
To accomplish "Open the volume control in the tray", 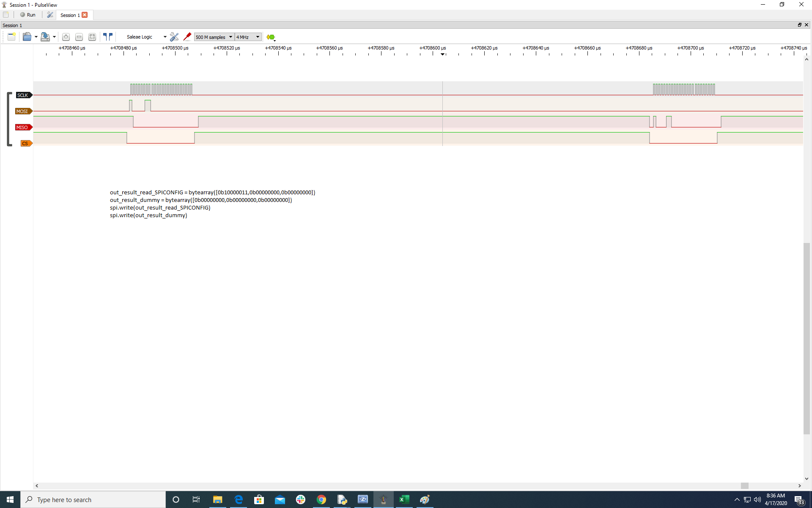I will click(757, 500).
